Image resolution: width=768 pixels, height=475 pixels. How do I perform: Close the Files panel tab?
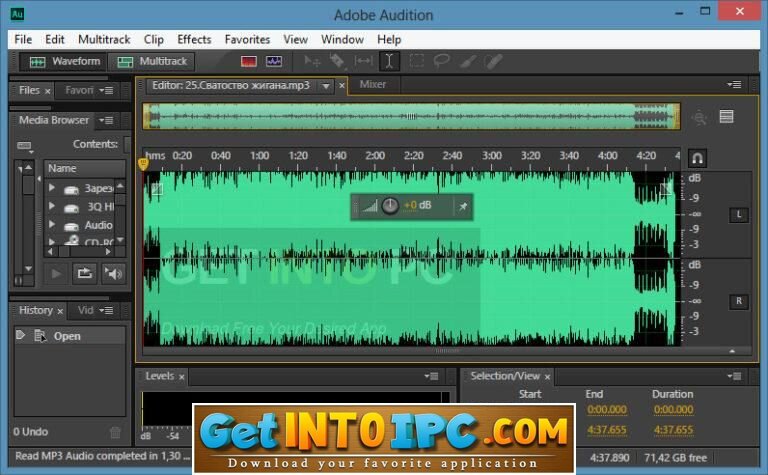pos(48,92)
